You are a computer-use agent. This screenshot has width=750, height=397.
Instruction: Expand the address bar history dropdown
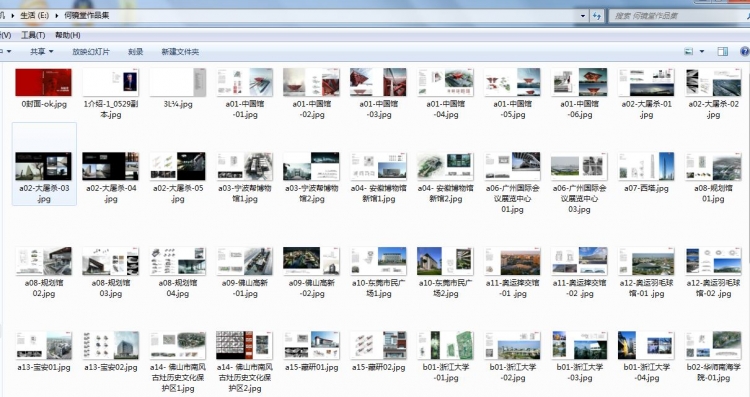583,16
